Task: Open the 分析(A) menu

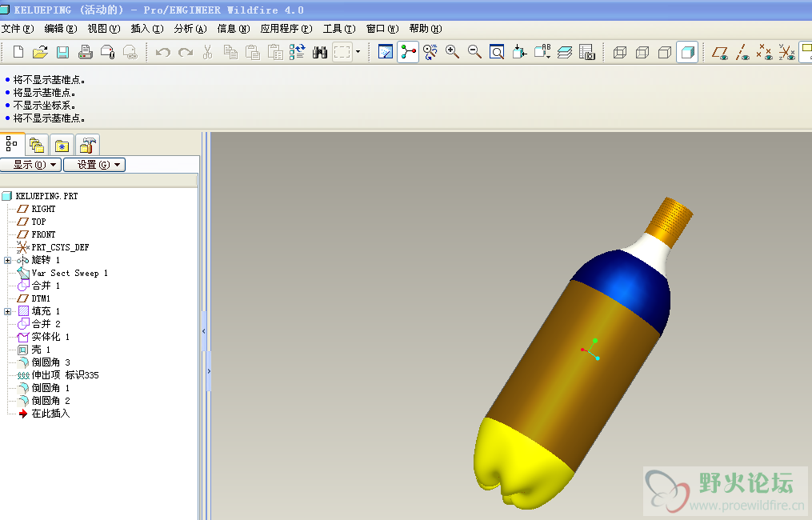Action: click(x=190, y=29)
